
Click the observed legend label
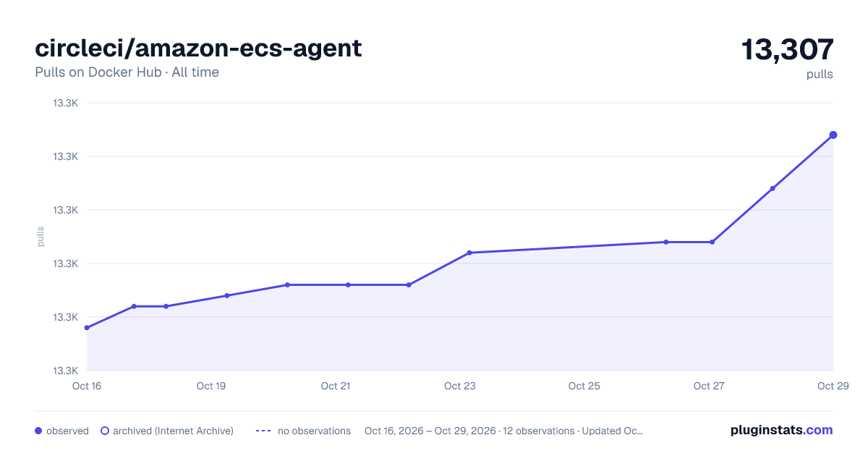(x=67, y=431)
